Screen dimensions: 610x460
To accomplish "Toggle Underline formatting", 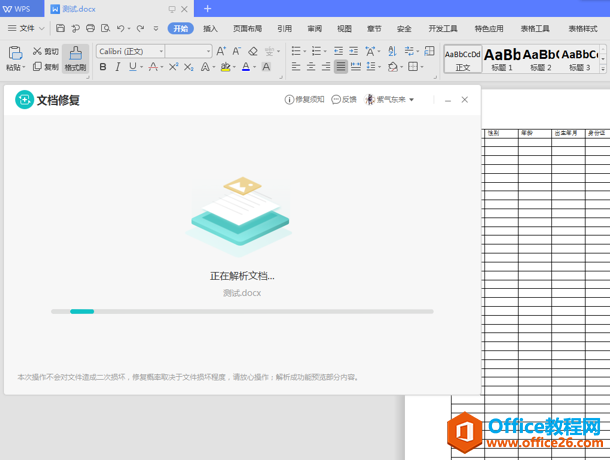I will coord(133,67).
